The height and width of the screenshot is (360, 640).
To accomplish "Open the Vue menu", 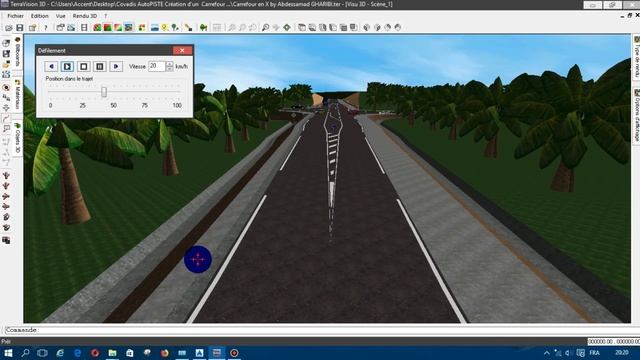I will (x=60, y=16).
